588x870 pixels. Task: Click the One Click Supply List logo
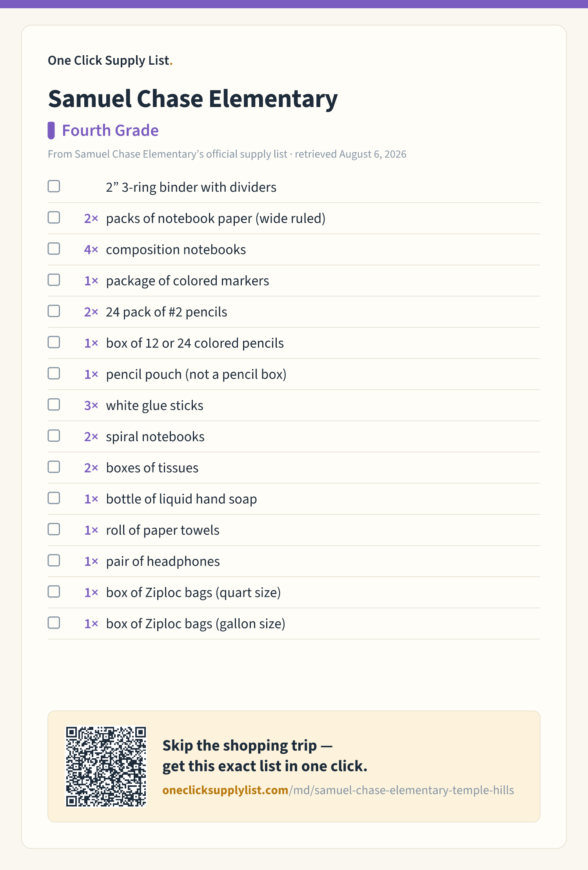pos(110,60)
